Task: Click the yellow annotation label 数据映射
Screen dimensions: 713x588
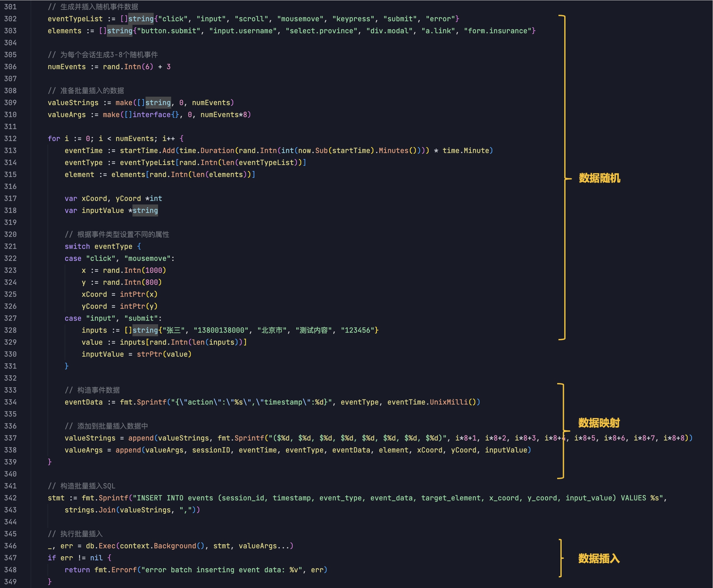Action: coord(598,423)
